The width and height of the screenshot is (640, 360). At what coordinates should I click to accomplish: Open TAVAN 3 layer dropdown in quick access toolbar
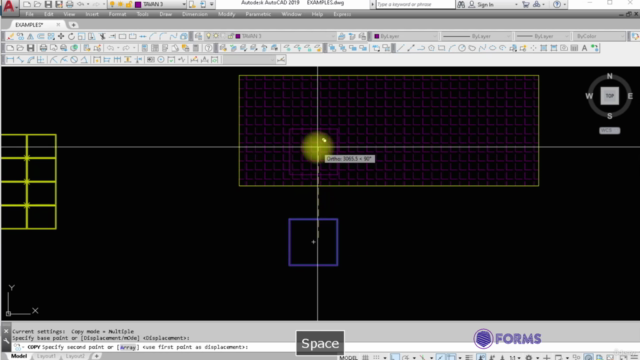pos(183,4)
